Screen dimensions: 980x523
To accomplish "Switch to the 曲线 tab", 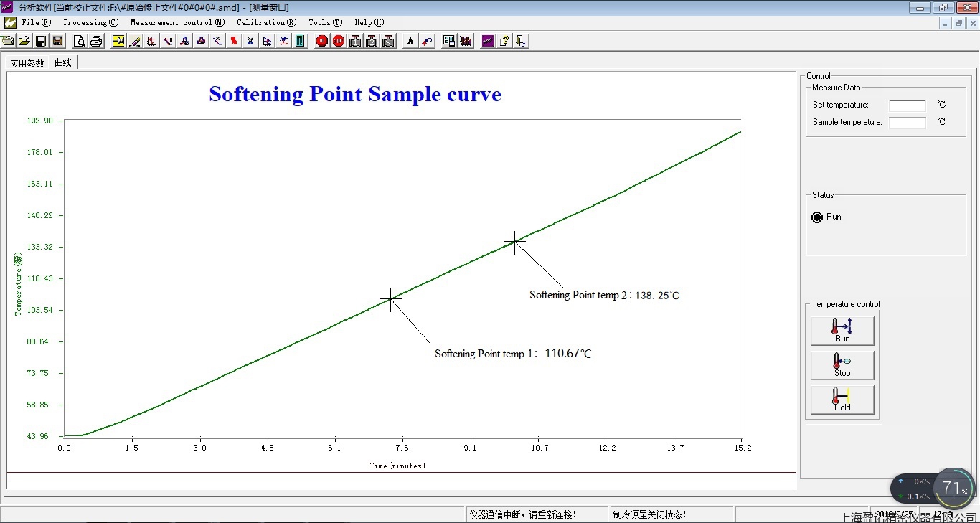I will point(62,62).
